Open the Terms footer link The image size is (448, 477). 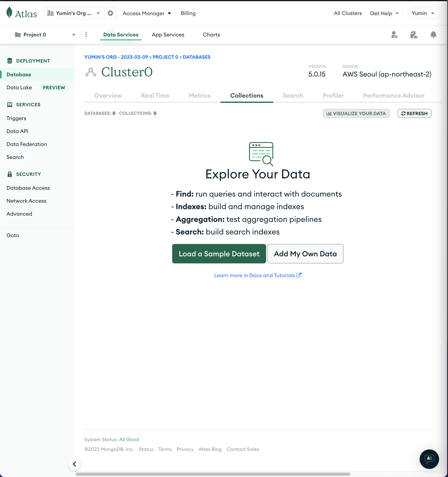point(165,449)
